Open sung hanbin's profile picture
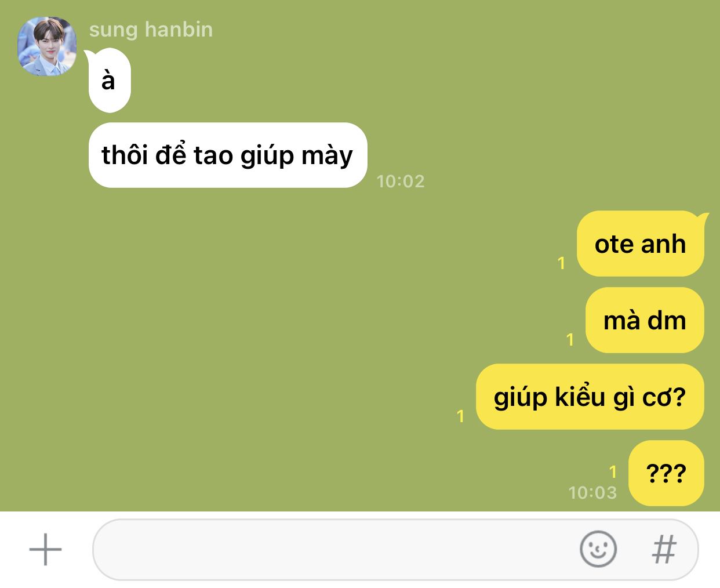The height and width of the screenshot is (588, 720). (x=48, y=47)
